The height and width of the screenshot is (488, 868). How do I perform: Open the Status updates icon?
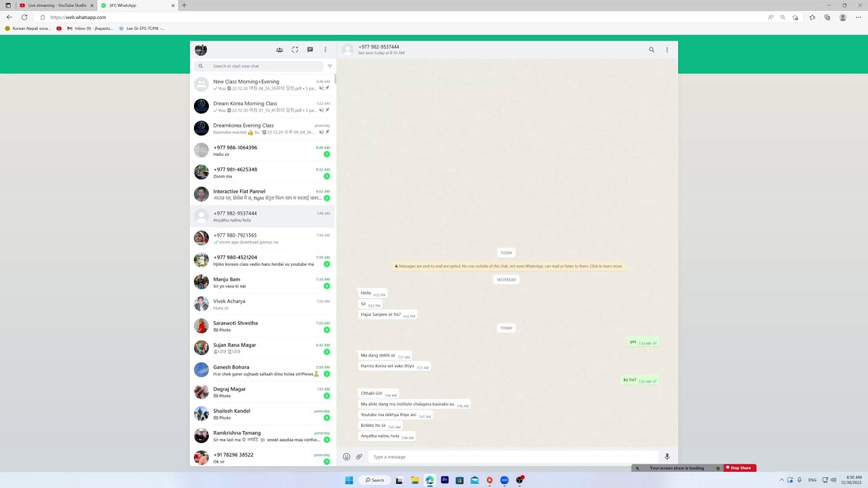tap(295, 49)
